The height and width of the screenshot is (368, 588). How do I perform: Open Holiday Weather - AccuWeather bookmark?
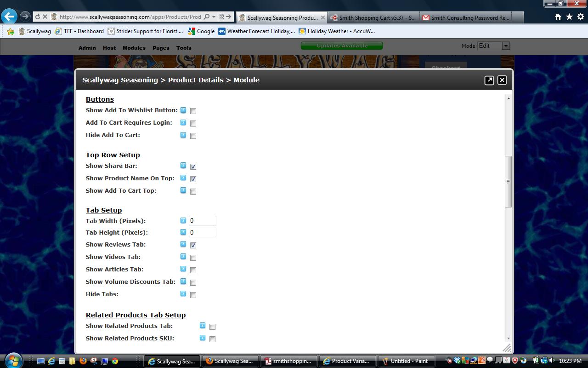337,31
